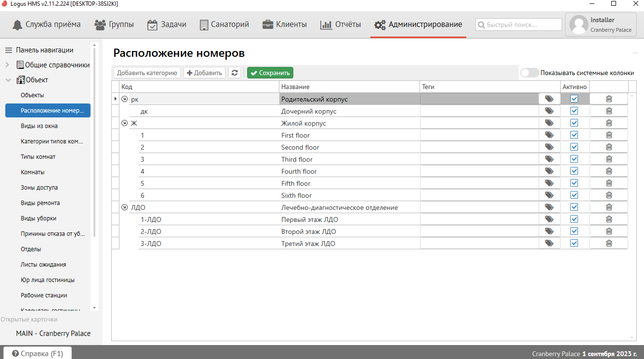Click the tag icon for Жилой корпус

tap(549, 123)
